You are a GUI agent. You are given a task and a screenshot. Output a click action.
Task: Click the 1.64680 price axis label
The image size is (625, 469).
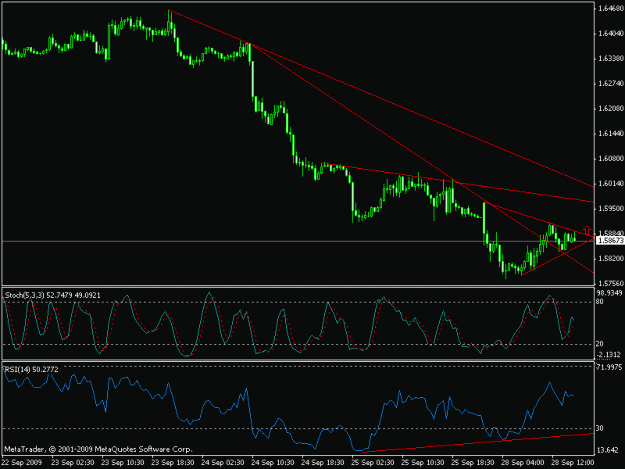point(611,8)
